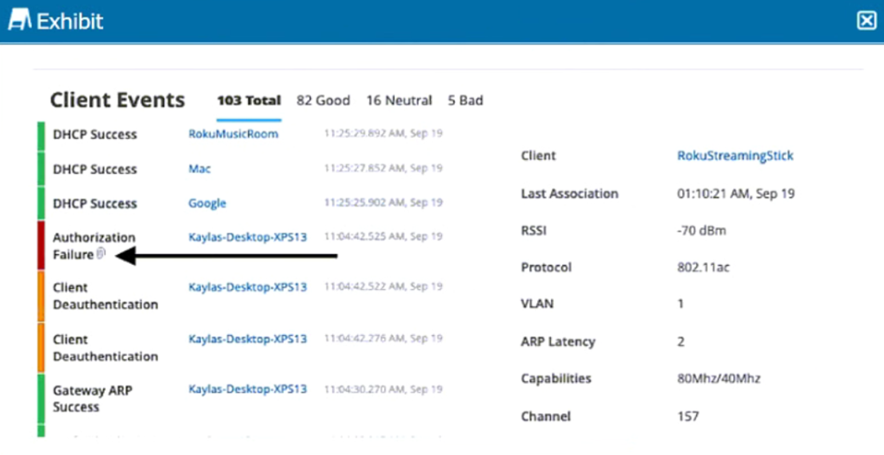
Task: Click timestamp 11:25:27.852 AM, Sep 19
Action: (x=383, y=168)
